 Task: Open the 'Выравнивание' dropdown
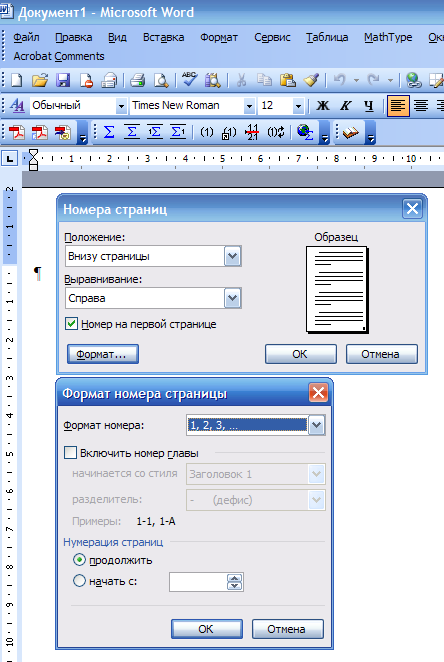click(x=233, y=298)
